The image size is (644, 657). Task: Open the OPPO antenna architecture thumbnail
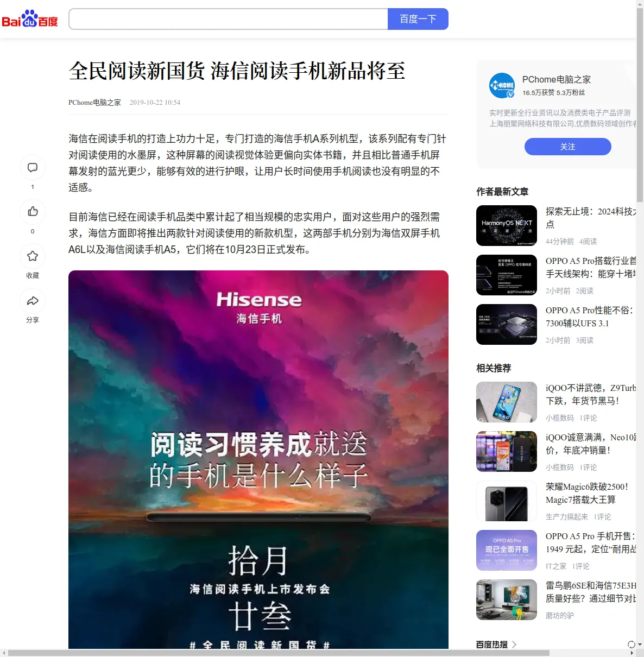click(507, 275)
